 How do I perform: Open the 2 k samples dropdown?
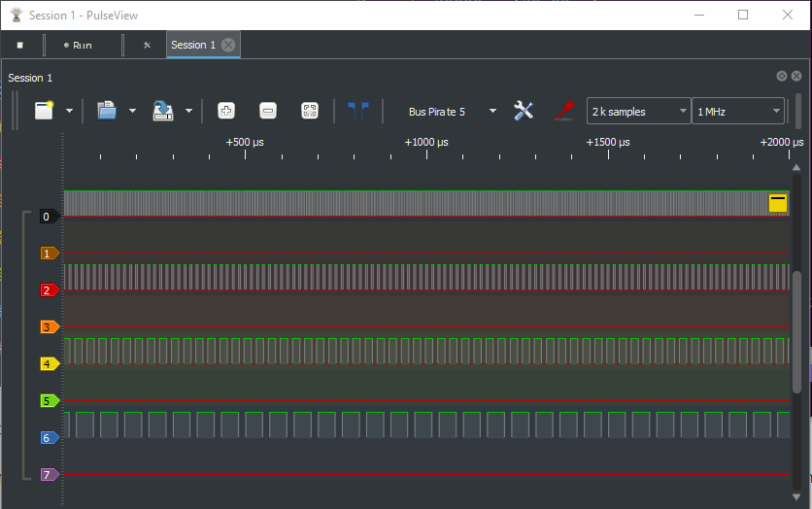638,112
